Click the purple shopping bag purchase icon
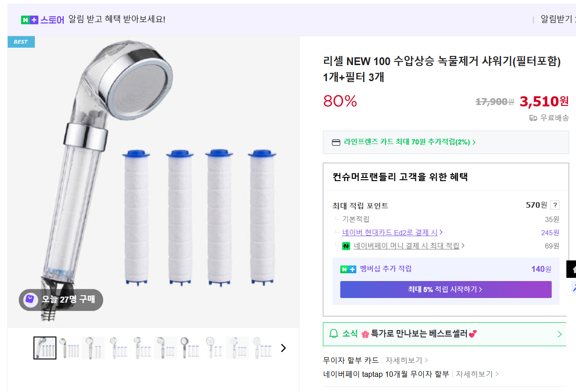Image resolution: width=576 pixels, height=392 pixels. [30, 300]
